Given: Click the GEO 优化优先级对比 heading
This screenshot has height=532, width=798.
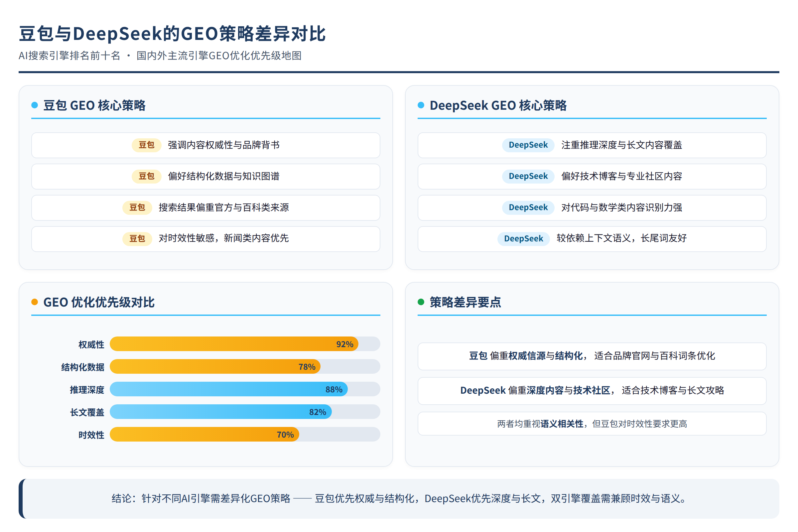Looking at the screenshot, I should pos(99,302).
